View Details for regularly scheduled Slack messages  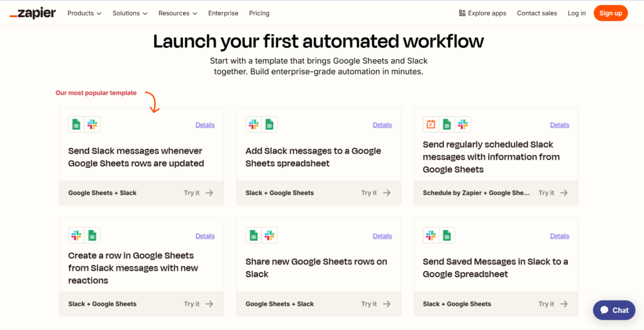(560, 125)
